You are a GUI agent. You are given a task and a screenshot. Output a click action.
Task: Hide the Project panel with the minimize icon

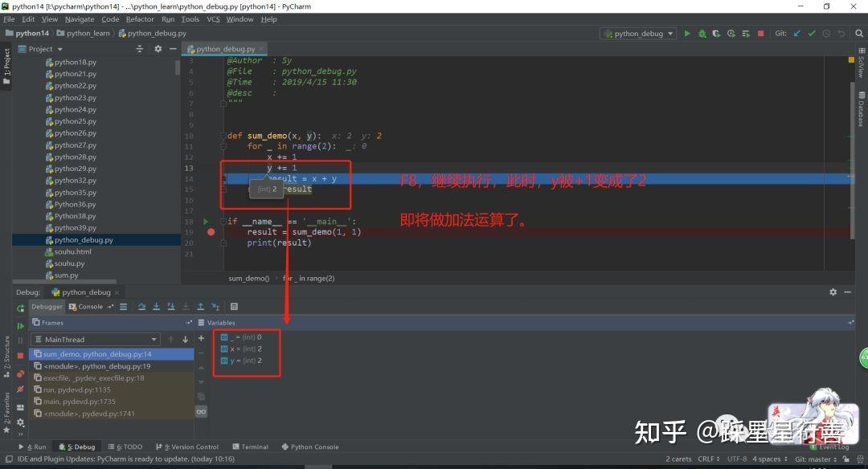(x=172, y=48)
